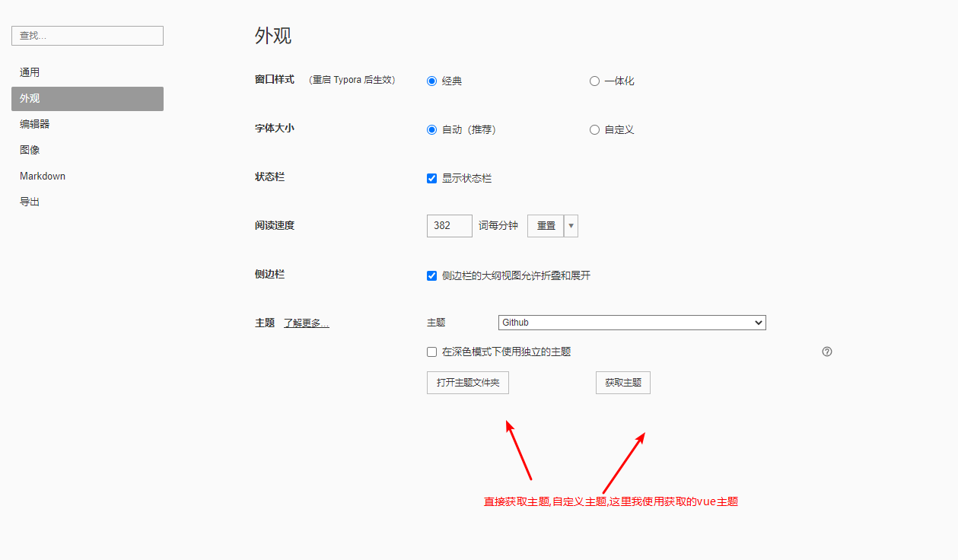Click the 打开主题文件夹 button

467,383
